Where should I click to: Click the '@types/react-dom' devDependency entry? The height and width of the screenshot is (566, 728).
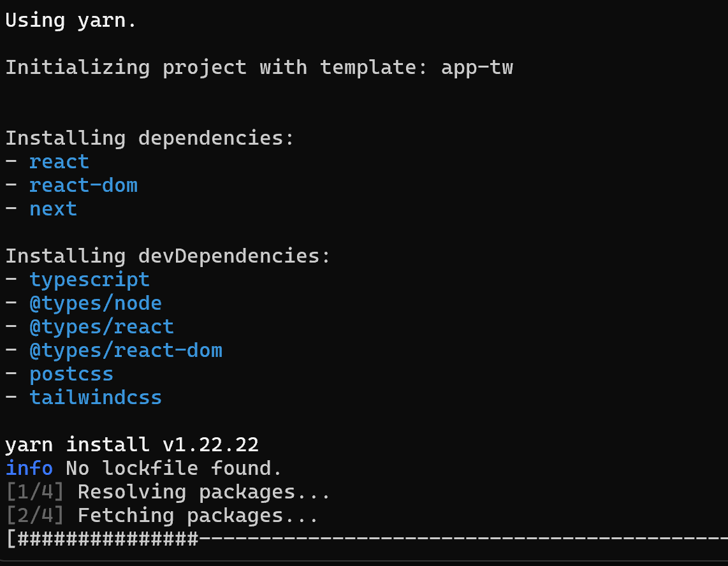coord(126,351)
